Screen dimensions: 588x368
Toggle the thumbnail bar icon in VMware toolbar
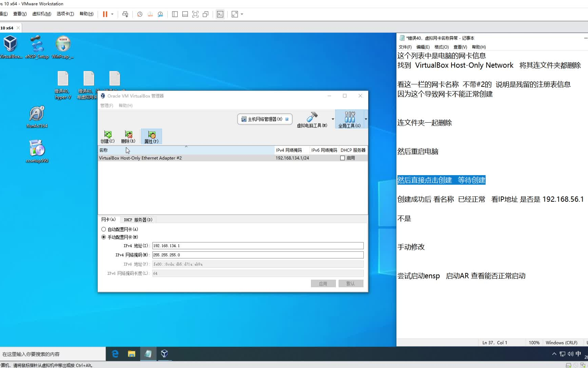click(185, 14)
